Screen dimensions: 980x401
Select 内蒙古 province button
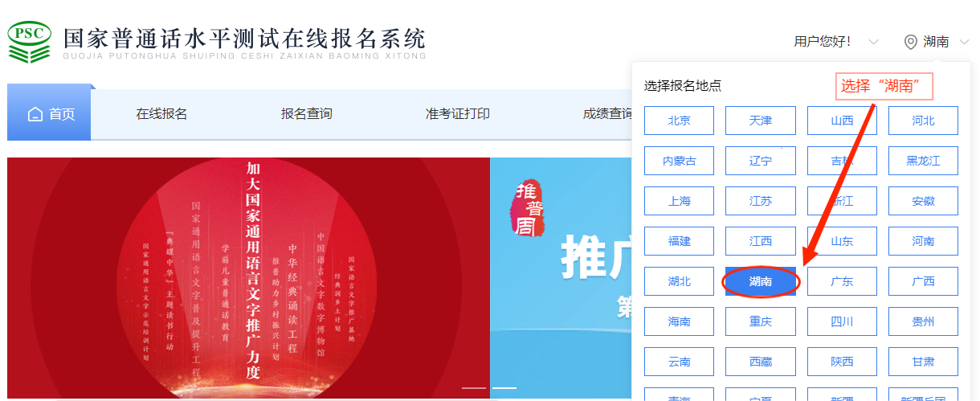click(679, 161)
